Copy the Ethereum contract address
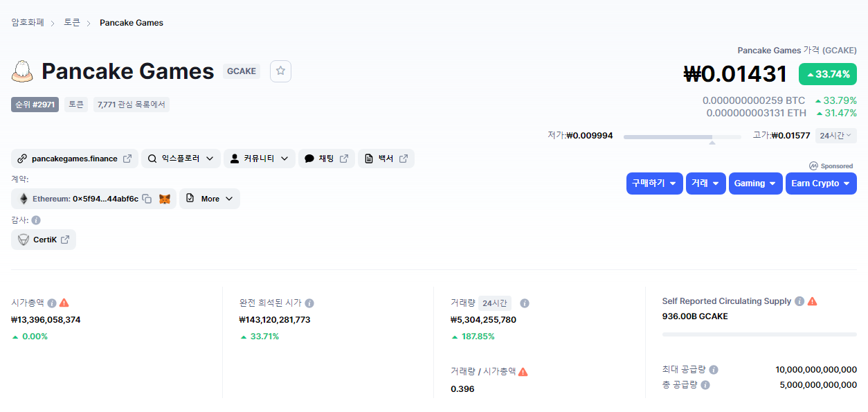Image resolution: width=868 pixels, height=412 pixels. coord(147,199)
